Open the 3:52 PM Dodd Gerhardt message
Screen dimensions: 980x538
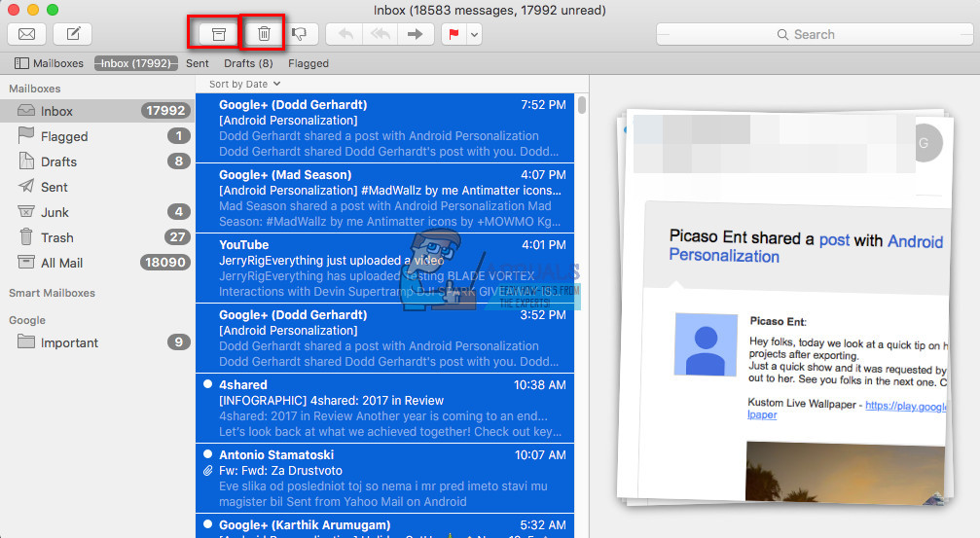[385, 338]
